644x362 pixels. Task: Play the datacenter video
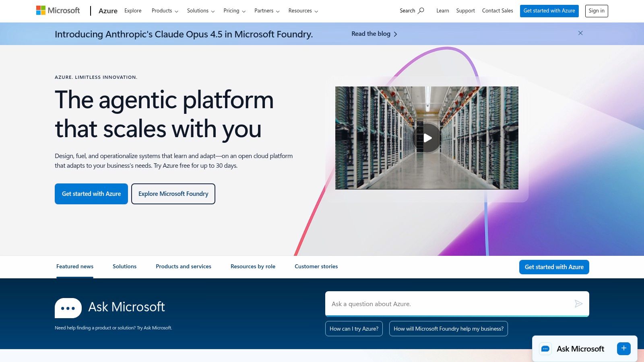point(427,138)
